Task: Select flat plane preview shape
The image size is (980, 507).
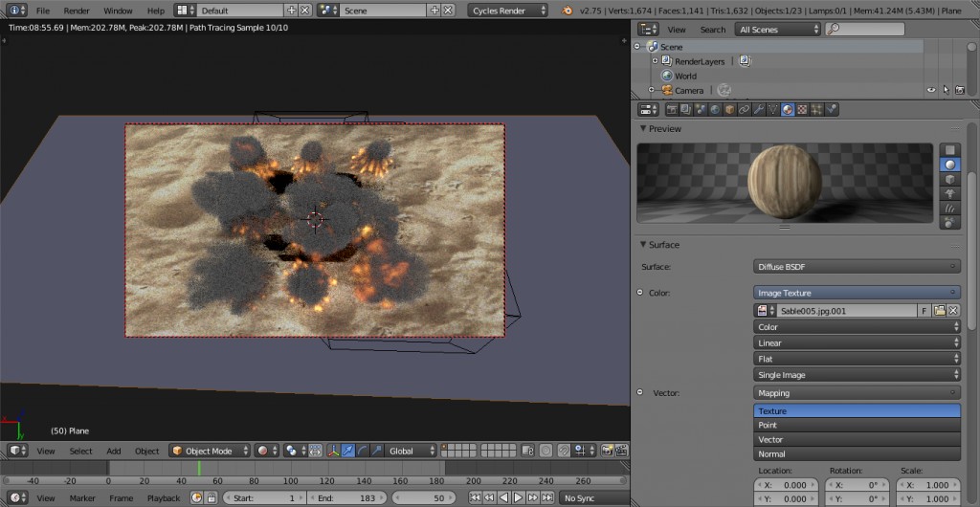Action: point(950,150)
